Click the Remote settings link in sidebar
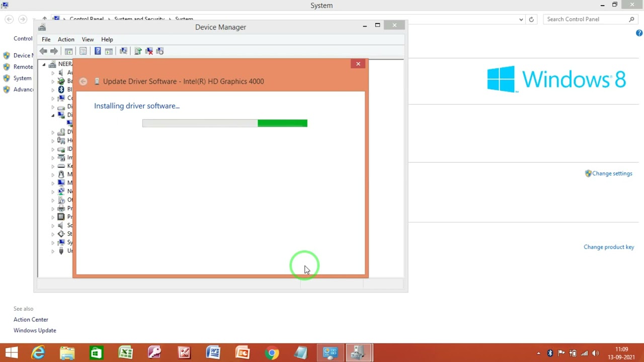This screenshot has height=362, width=644. tap(23, 67)
